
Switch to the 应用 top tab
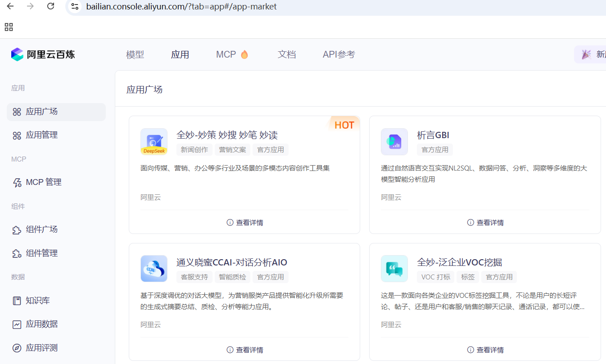pos(180,54)
